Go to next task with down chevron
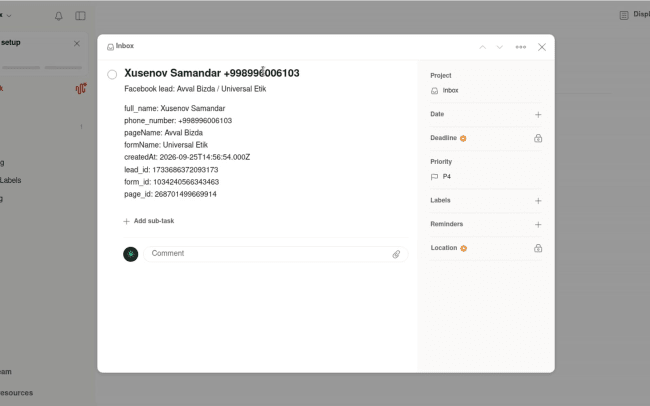Viewport: 650px width, 406px height. (500, 47)
